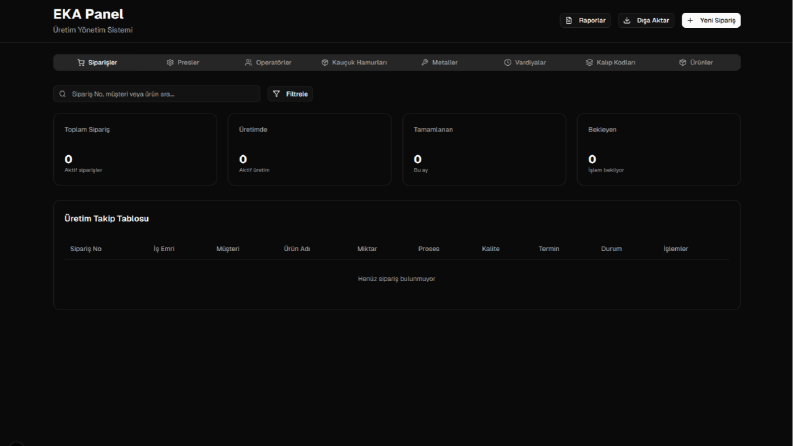Viewport: 793px width, 446px height.
Task: Open the Kalıp Kodları tab
Action: tap(610, 63)
